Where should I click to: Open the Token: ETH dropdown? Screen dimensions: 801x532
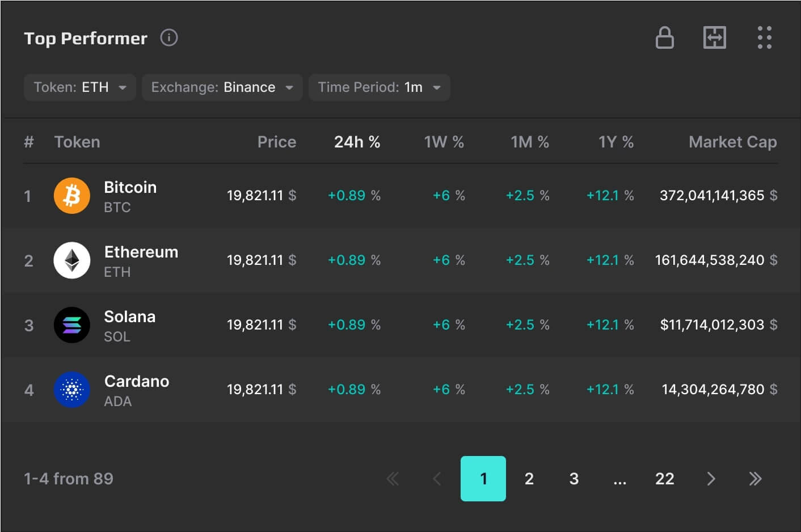[x=80, y=87]
